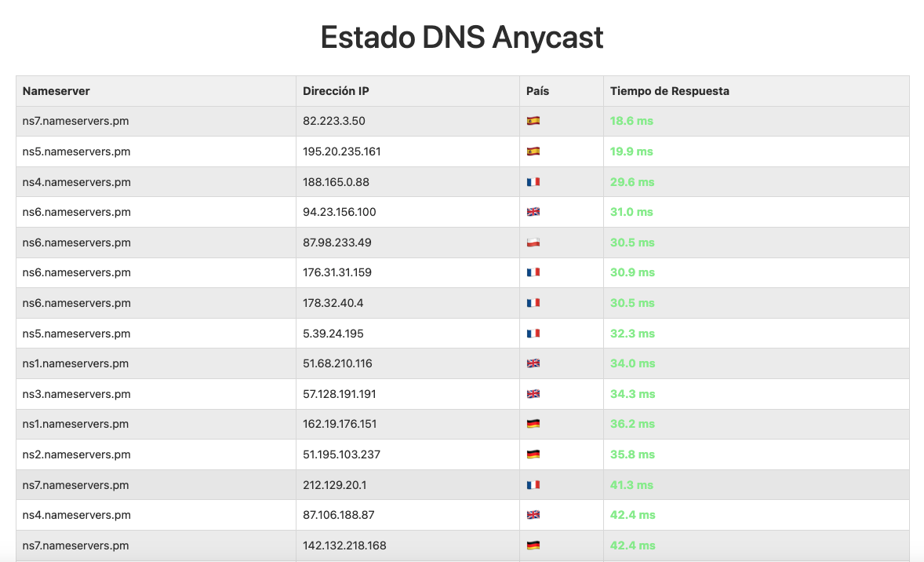
Task: Click the France flag beside 5.39.24.195
Action: [x=533, y=334]
